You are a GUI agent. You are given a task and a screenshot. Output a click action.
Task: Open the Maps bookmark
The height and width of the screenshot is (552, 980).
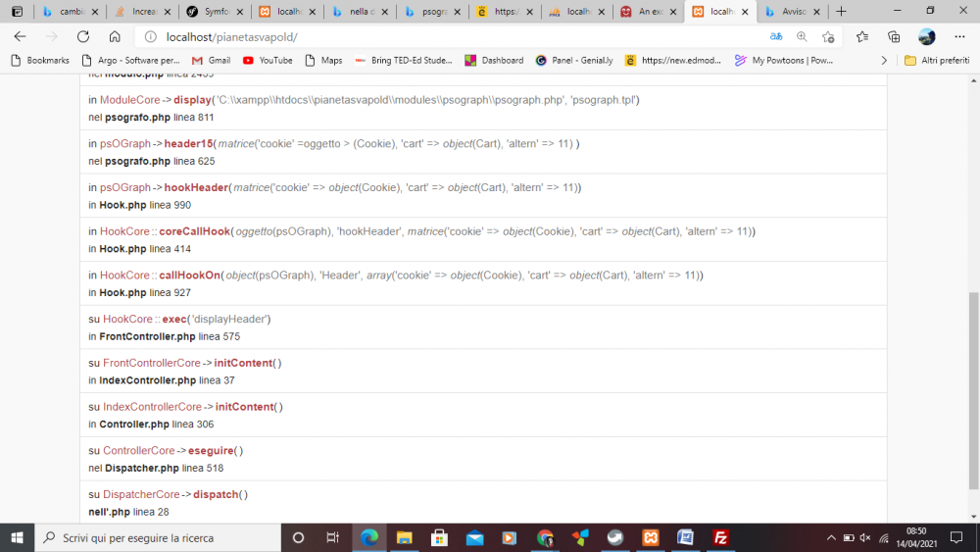coord(323,61)
